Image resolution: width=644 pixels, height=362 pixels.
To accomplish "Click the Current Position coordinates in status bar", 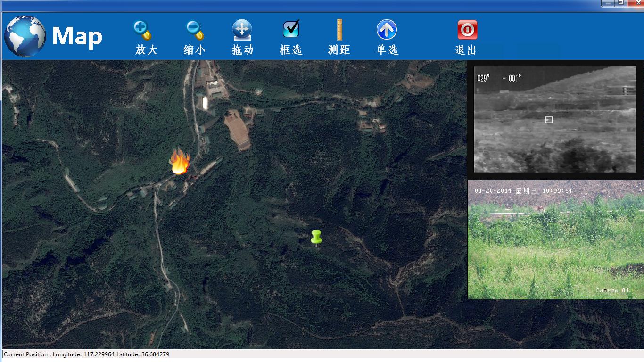I will pyautogui.click(x=86, y=354).
